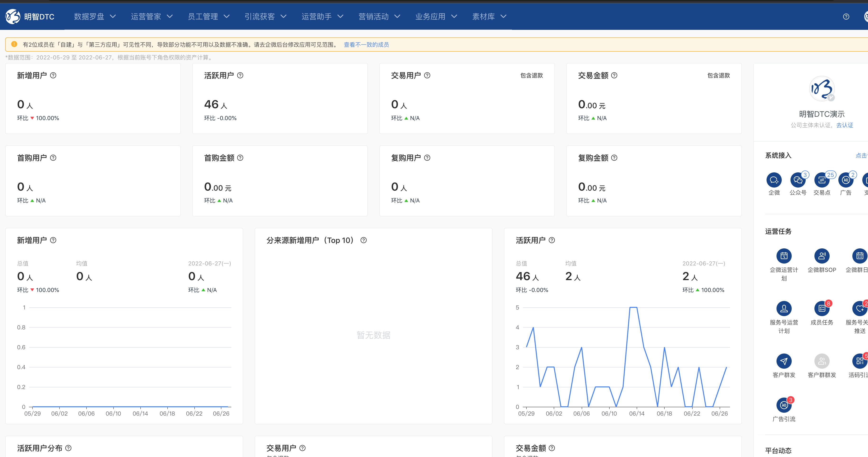Click help icon beside bottom 交易用户 chart

303,448
